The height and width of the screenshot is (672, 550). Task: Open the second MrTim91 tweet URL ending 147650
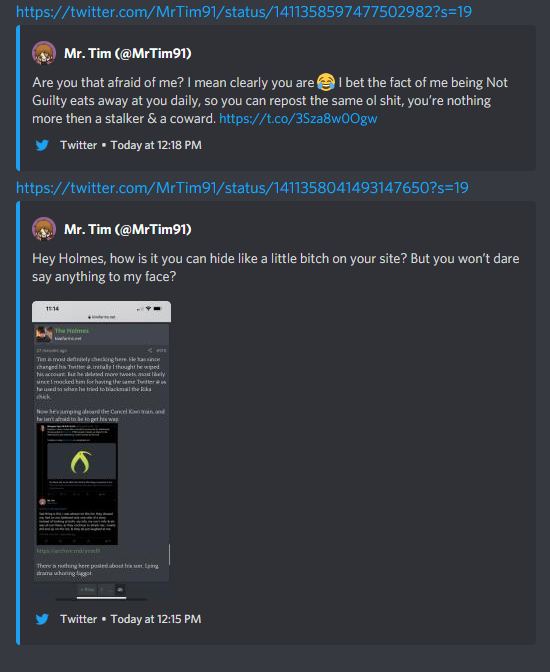[x=242, y=188]
